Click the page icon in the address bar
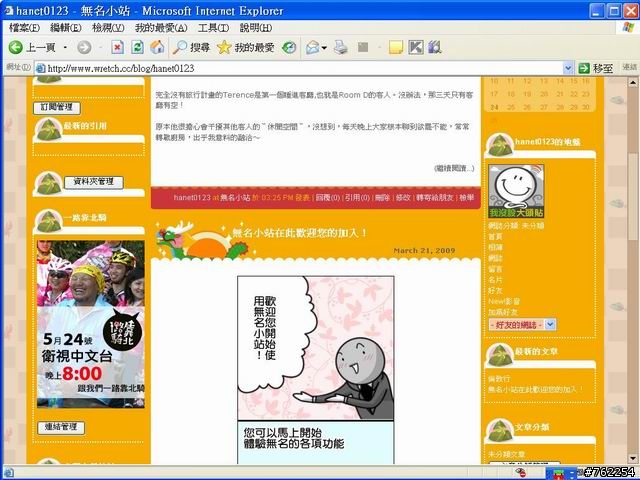 (40, 68)
